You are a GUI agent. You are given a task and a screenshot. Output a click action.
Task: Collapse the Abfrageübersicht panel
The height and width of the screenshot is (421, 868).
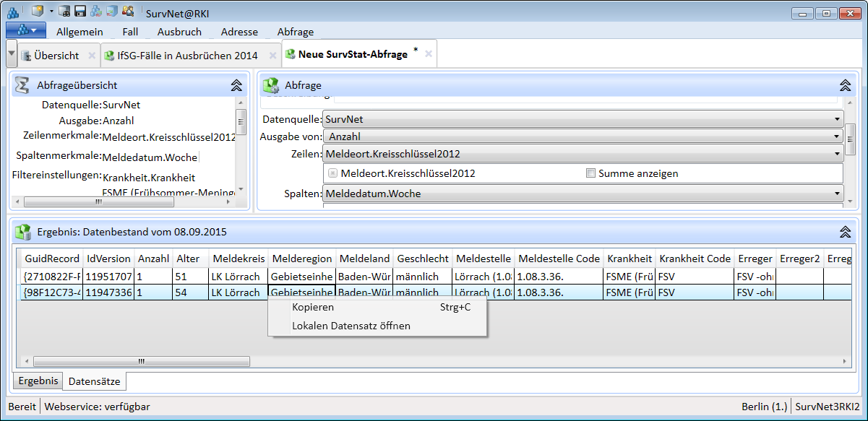point(236,85)
